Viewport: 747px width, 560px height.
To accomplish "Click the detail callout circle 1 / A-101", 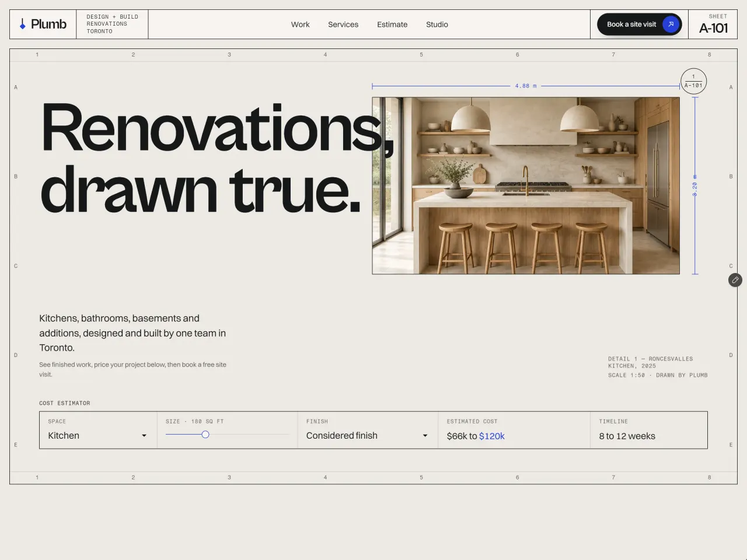I will coord(693,81).
